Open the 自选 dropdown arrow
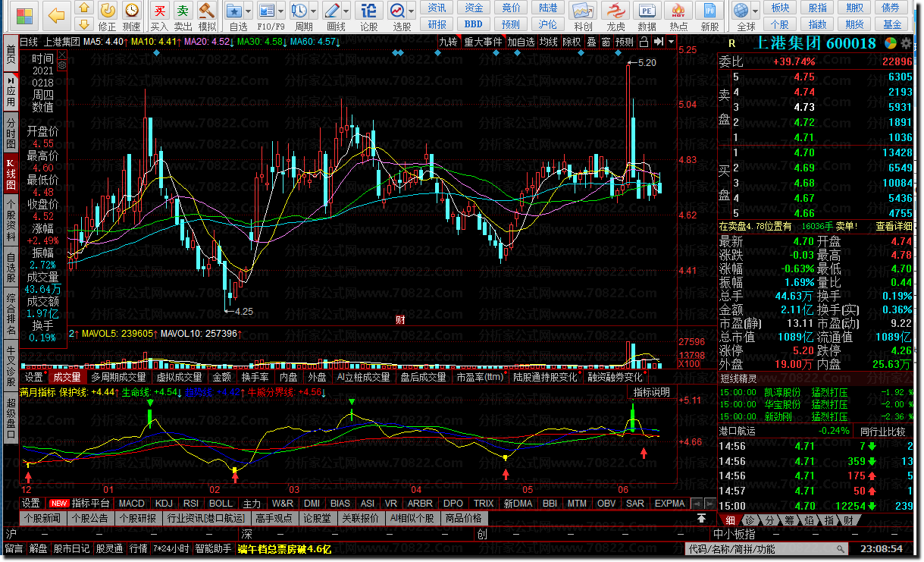924x562 pixels. [249, 11]
